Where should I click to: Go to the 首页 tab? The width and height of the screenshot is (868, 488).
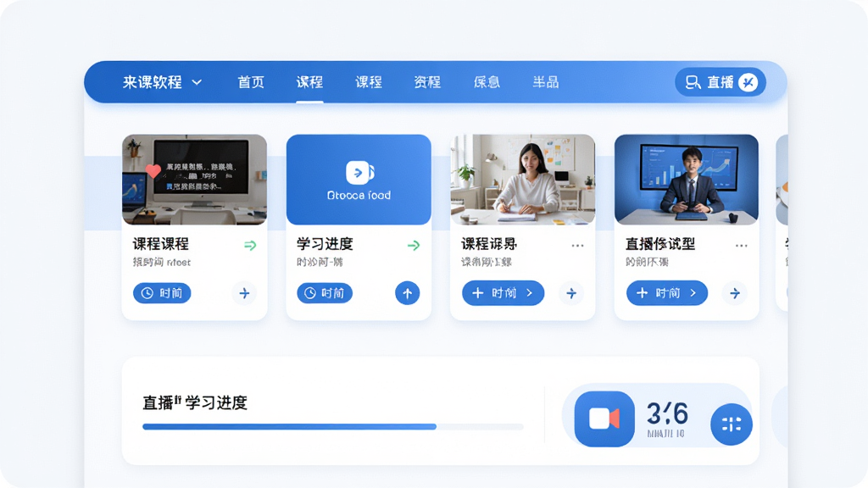point(251,82)
